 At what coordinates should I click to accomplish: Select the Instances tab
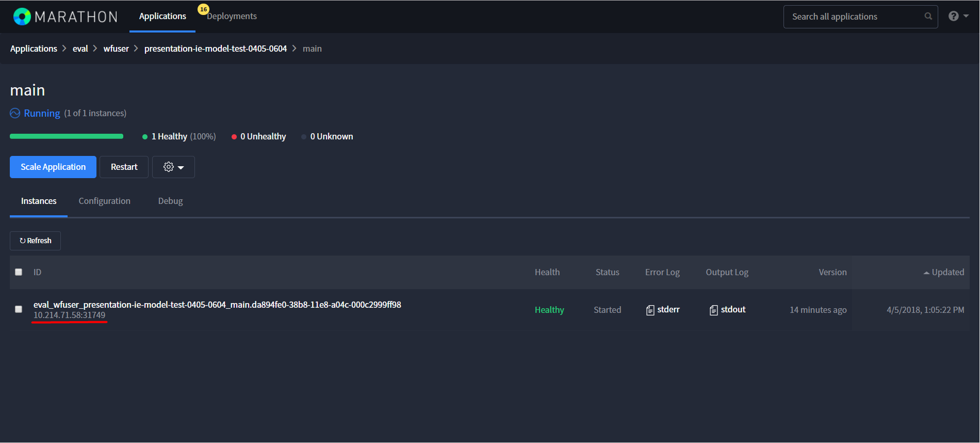click(x=39, y=201)
